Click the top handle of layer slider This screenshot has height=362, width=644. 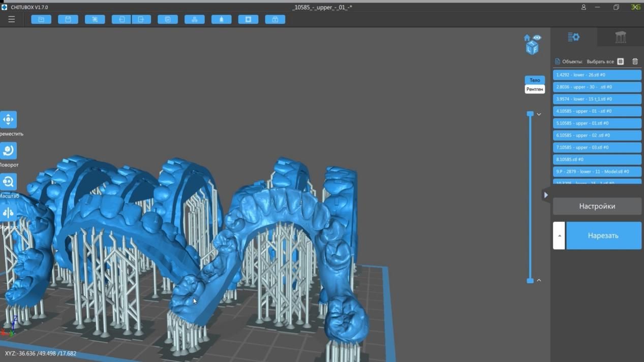(x=530, y=114)
